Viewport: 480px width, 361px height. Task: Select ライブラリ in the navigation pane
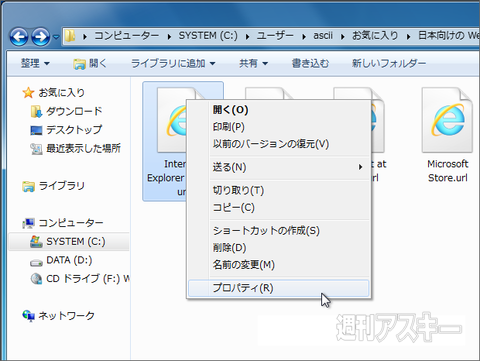61,186
